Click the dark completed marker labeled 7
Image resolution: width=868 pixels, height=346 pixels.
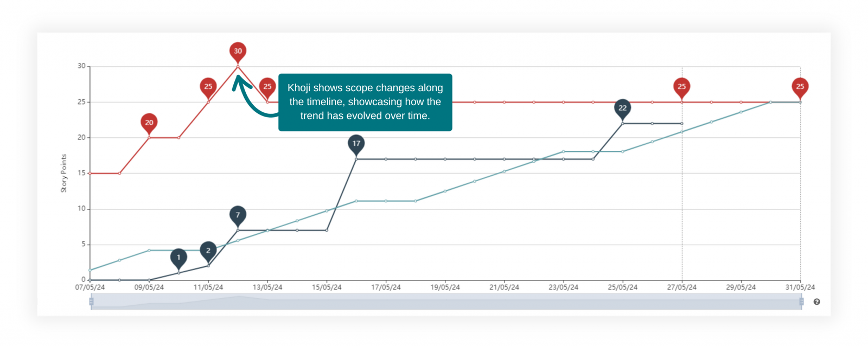(x=238, y=215)
